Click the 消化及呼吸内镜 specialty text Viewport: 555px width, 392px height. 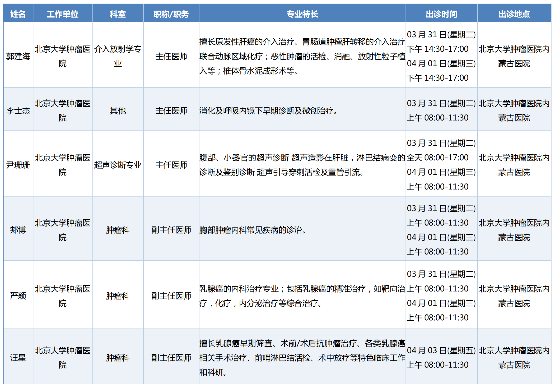point(268,111)
